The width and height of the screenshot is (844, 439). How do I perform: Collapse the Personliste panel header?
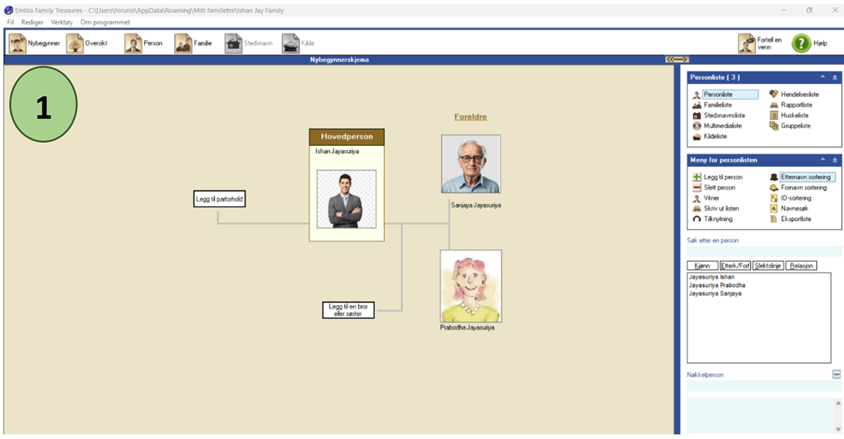822,76
